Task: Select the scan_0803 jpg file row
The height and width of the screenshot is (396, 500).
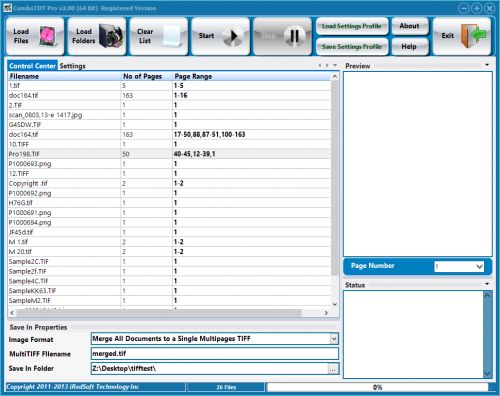Action: [x=169, y=115]
